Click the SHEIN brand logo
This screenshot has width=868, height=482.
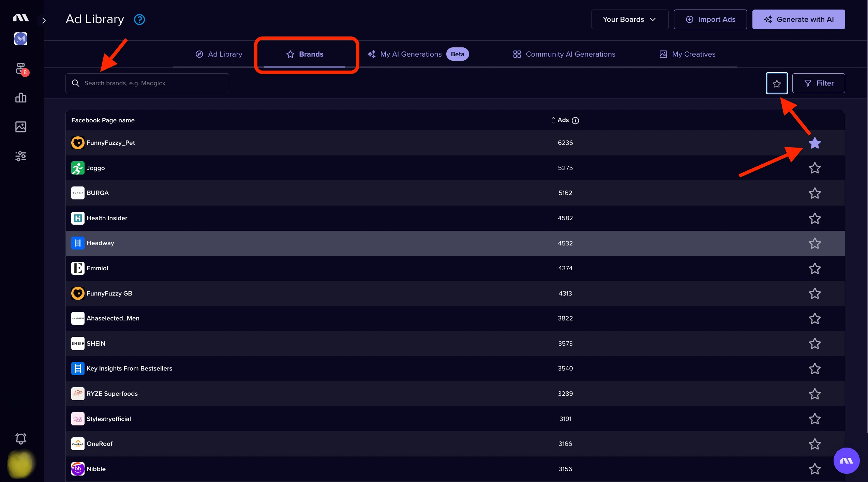[78, 343]
